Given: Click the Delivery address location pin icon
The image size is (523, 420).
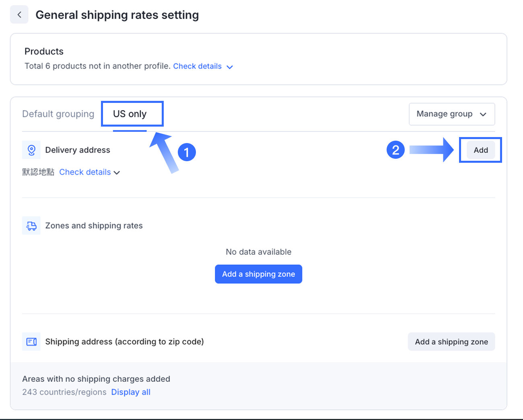Looking at the screenshot, I should pos(31,150).
